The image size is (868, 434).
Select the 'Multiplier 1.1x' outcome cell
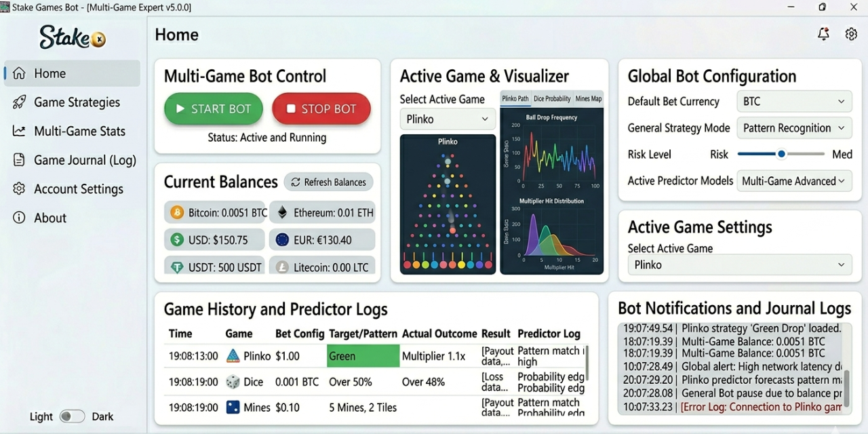pyautogui.click(x=434, y=356)
